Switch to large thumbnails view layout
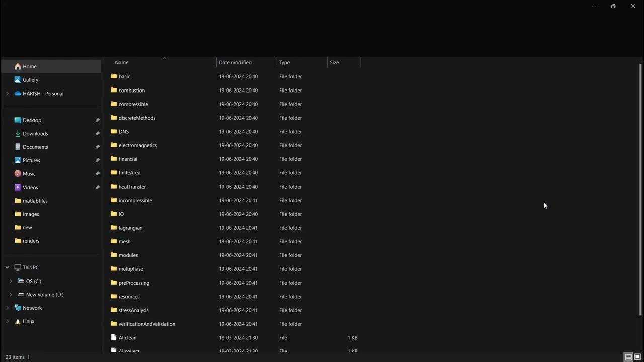Viewport: 644px width, 362px height. pyautogui.click(x=637, y=357)
